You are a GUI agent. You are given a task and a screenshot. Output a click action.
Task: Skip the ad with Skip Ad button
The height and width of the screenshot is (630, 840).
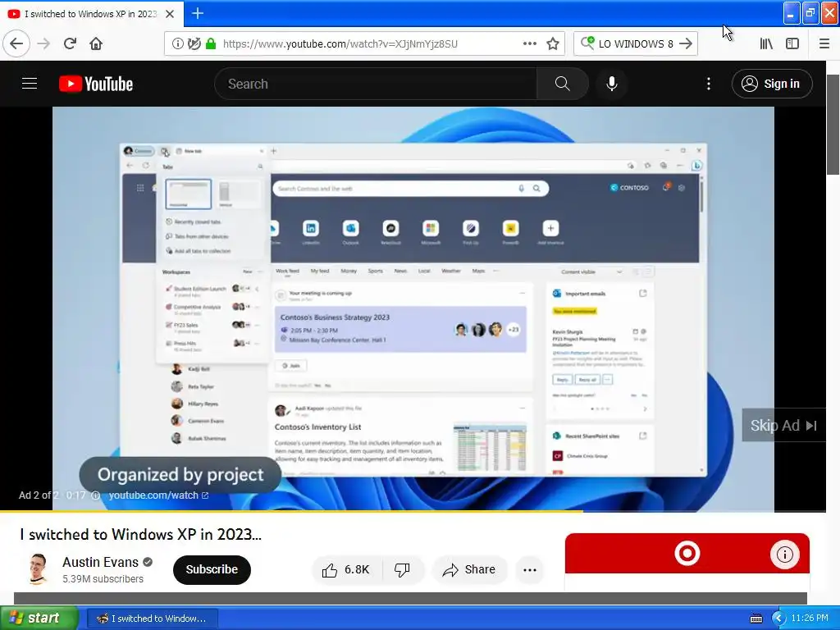pos(783,426)
